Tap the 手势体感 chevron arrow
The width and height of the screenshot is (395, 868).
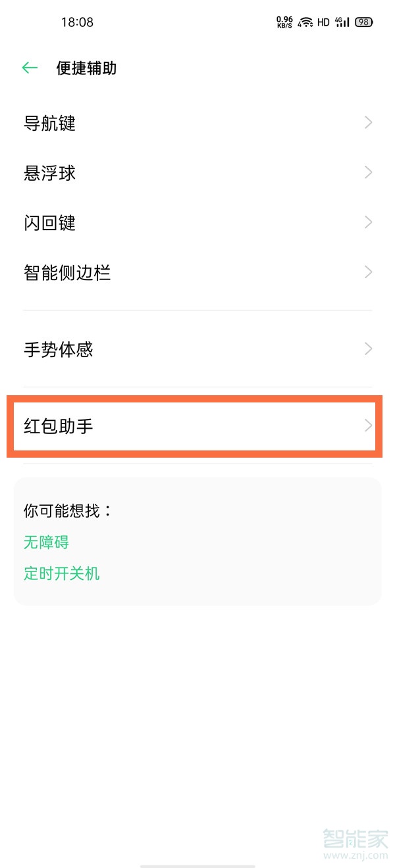[367, 349]
